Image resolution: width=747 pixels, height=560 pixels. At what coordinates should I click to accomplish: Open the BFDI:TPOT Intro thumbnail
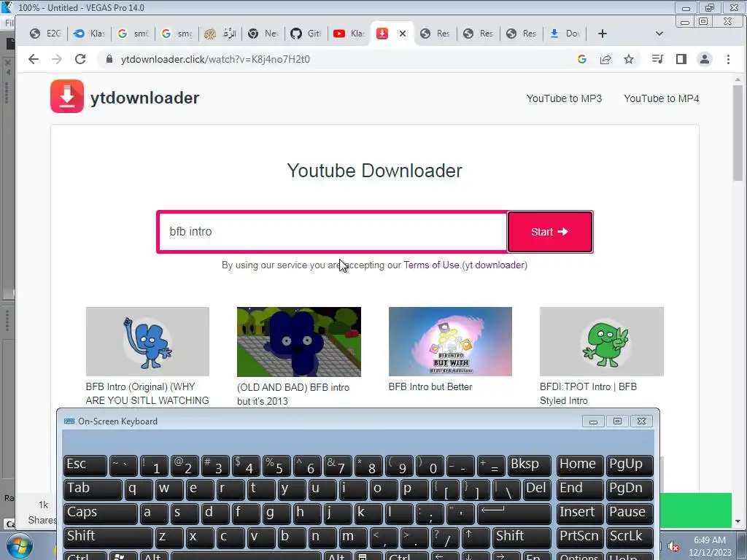tap(602, 341)
